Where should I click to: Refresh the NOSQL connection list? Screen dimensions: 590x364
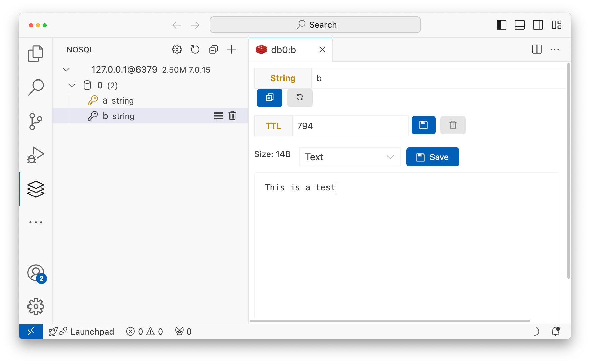tap(195, 49)
